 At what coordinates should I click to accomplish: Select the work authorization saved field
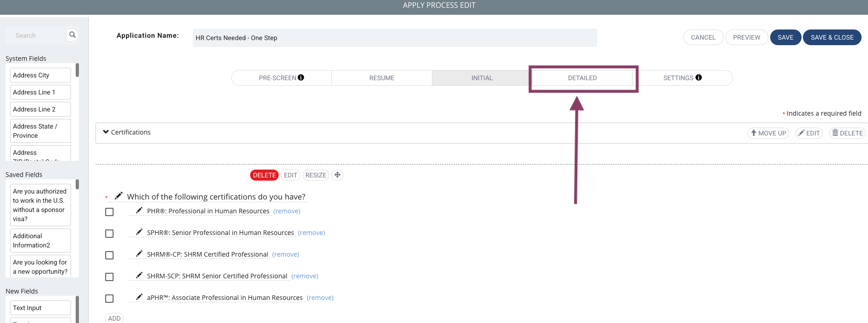click(x=41, y=205)
